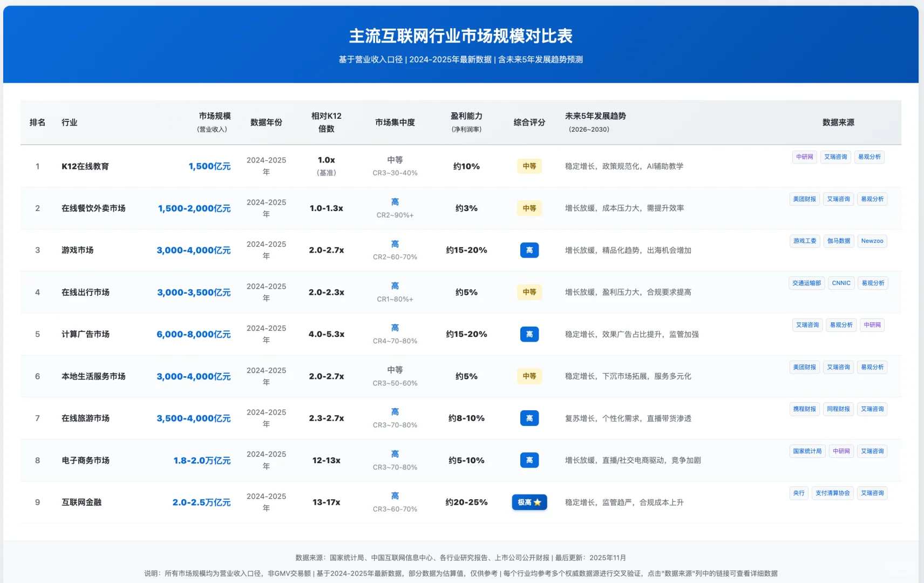
Task: Click the 央行 source badge for 互联网金融
Action: point(799,493)
